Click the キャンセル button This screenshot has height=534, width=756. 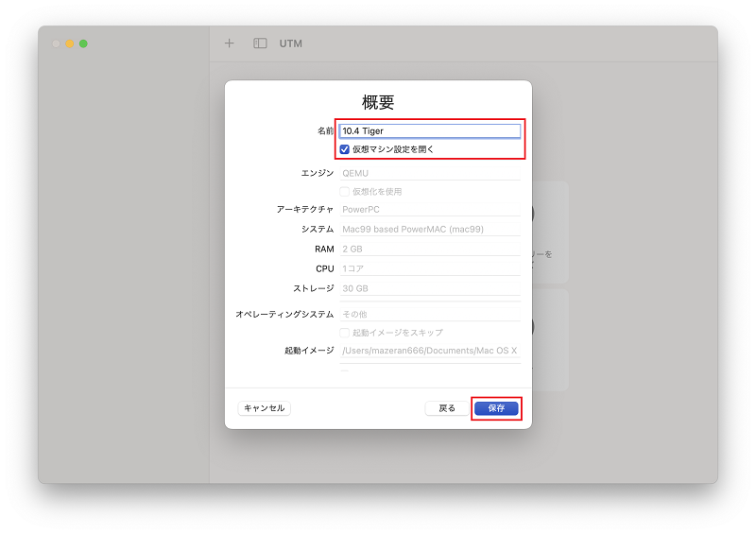tap(265, 408)
